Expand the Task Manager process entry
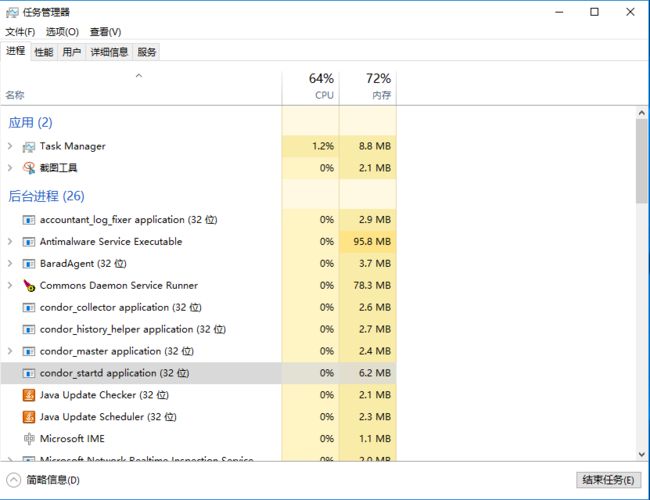 coord(10,146)
